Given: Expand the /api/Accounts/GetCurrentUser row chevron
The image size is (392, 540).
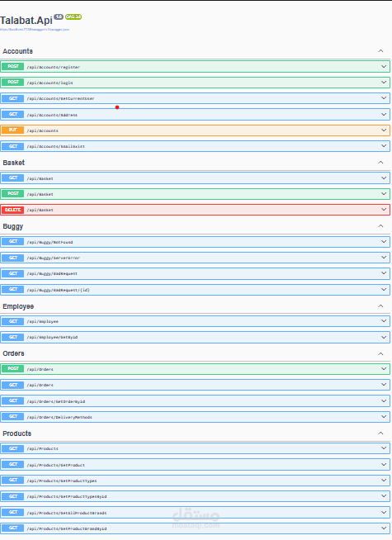Looking at the screenshot, I should [384, 98].
